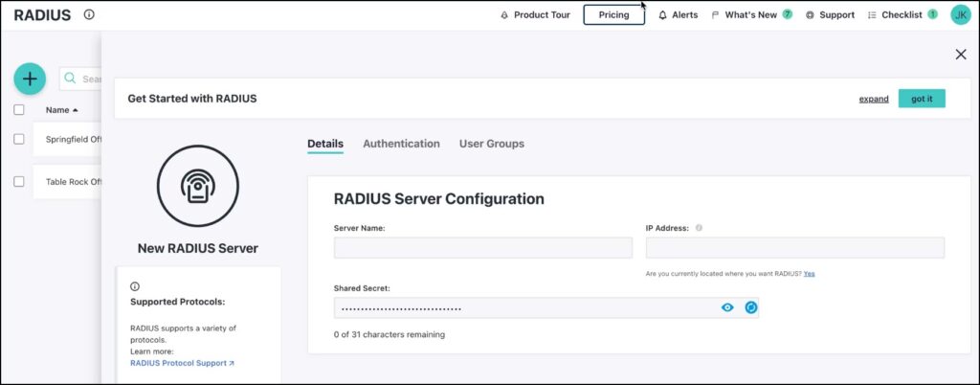Viewport: 980px width, 385px height.
Task: Click the JK user avatar
Action: (960, 14)
